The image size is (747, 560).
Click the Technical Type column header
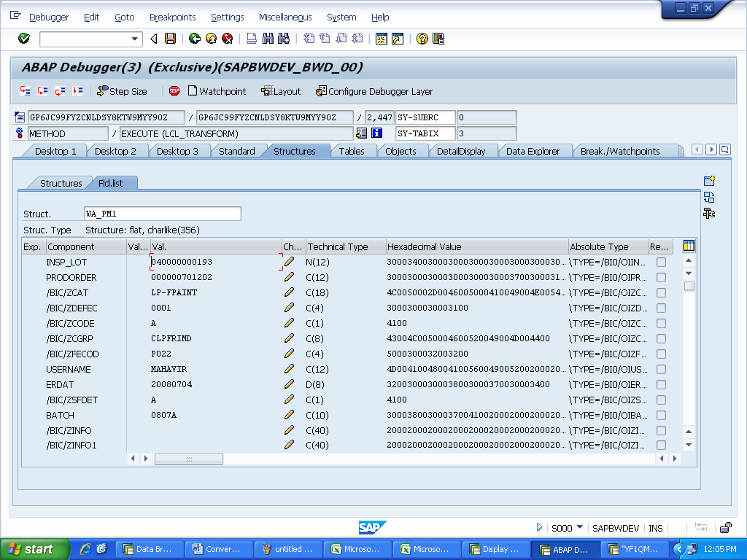(x=345, y=246)
